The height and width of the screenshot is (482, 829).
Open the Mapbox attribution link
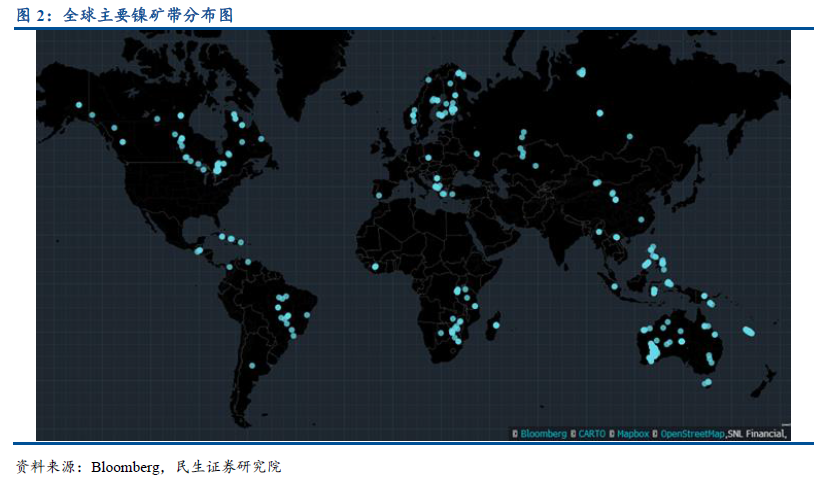(x=633, y=434)
